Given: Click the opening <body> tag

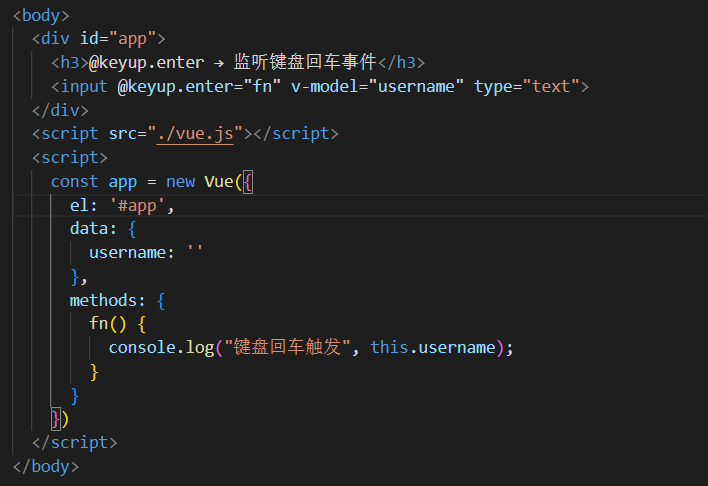Looking at the screenshot, I should [x=41, y=15].
